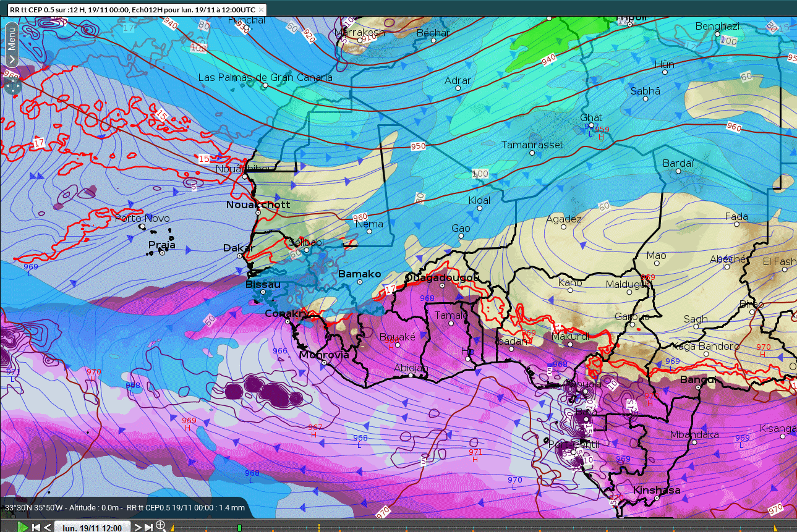Viewport: 797px width, 532px height.
Task: Select the green current-time marker on timeline
Action: pyautogui.click(x=239, y=527)
